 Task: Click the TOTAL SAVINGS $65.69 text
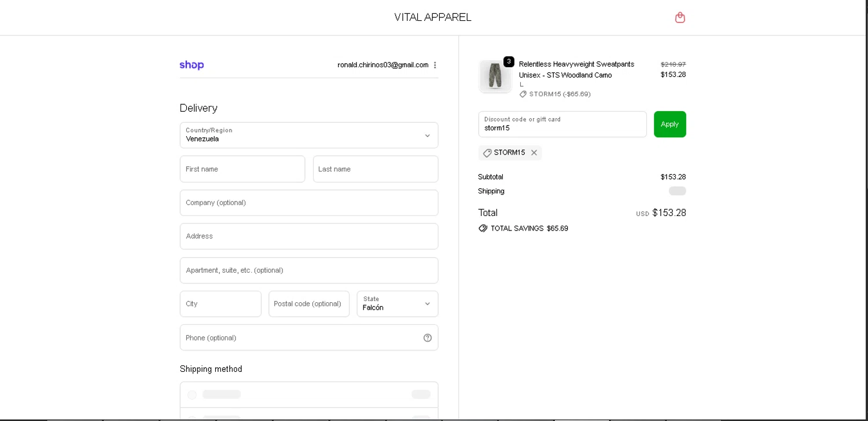(529, 228)
